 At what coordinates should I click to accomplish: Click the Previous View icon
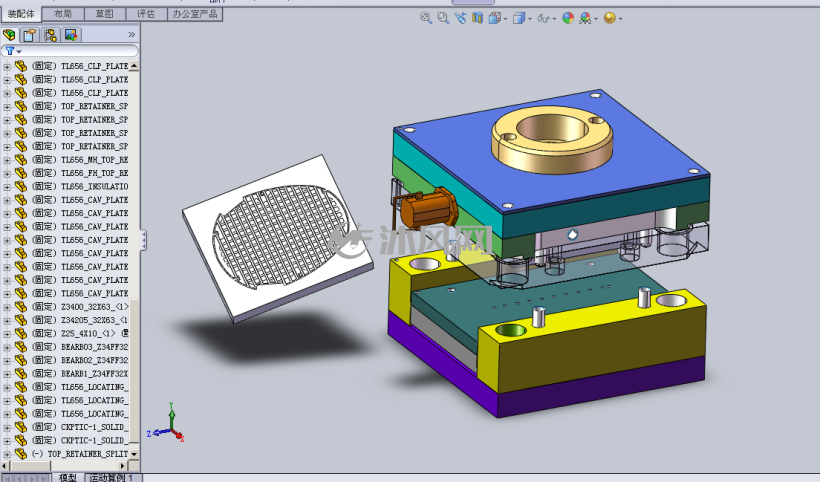point(460,18)
